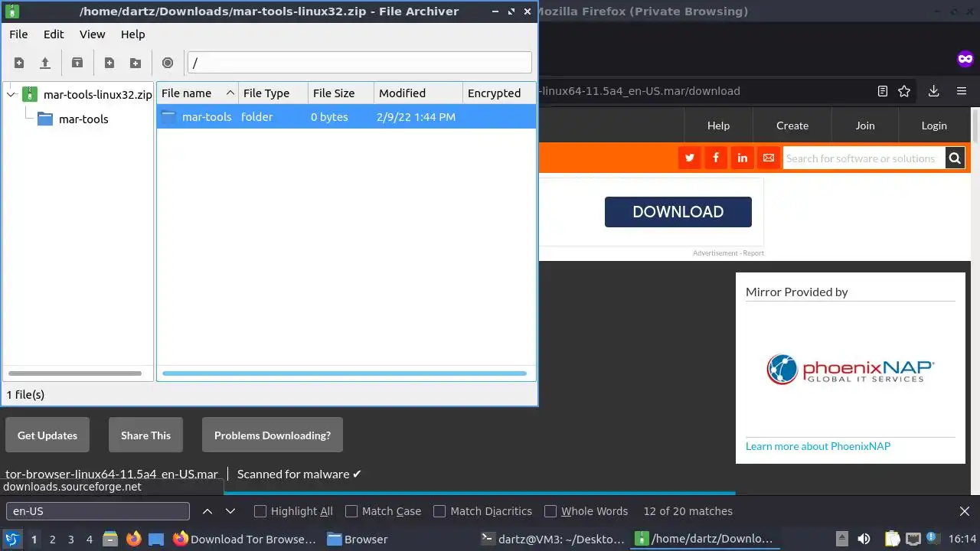
Task: Click the blue desktop quick-launch icon in taskbar
Action: pyautogui.click(x=156, y=539)
